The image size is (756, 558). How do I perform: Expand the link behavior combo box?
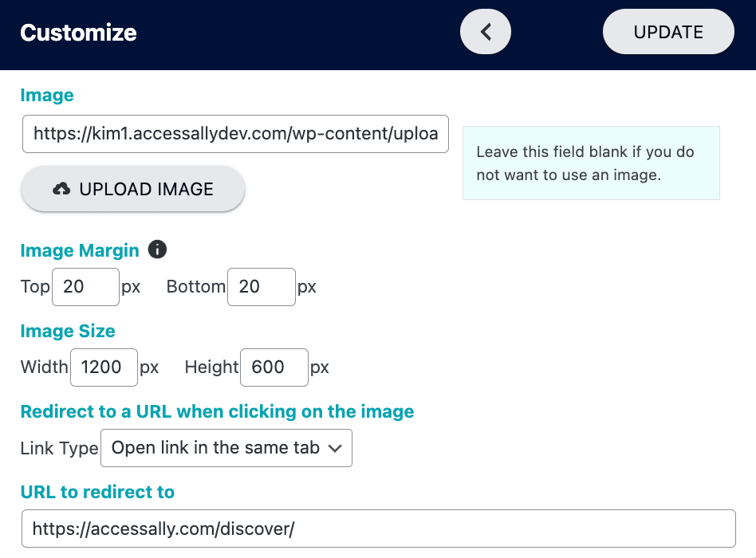click(226, 448)
